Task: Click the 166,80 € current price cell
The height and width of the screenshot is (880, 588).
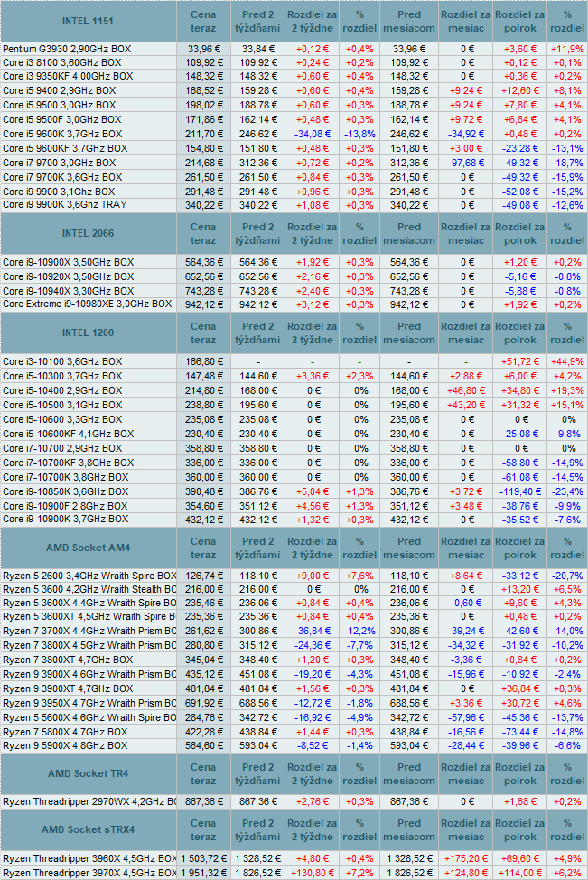Action: coord(203,362)
